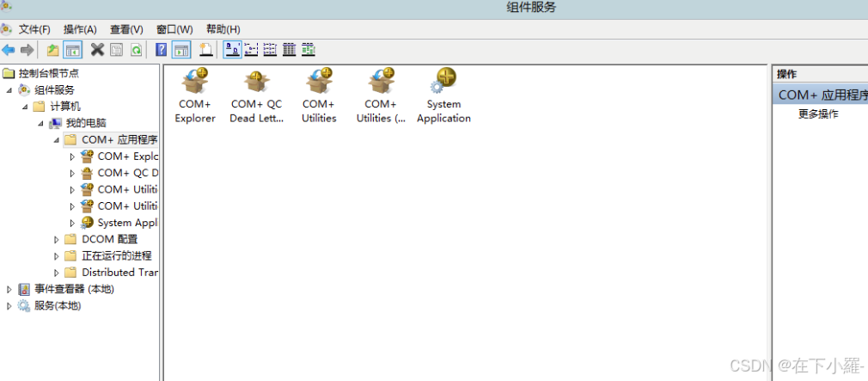This screenshot has height=381, width=868.
Task: Open Properties from the toolbar icon
Action: pyautogui.click(x=116, y=51)
